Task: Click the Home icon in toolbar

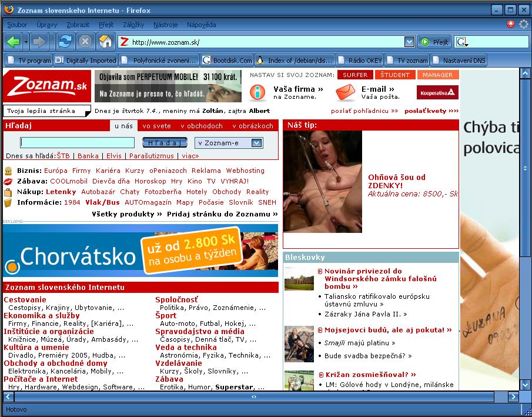Action: tap(105, 42)
